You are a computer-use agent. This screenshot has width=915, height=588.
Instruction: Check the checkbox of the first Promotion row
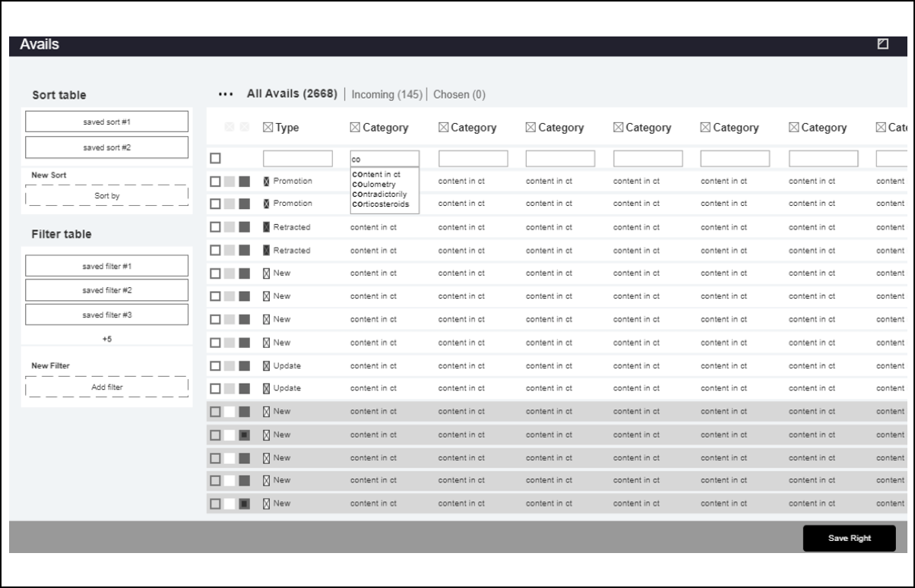tap(216, 182)
